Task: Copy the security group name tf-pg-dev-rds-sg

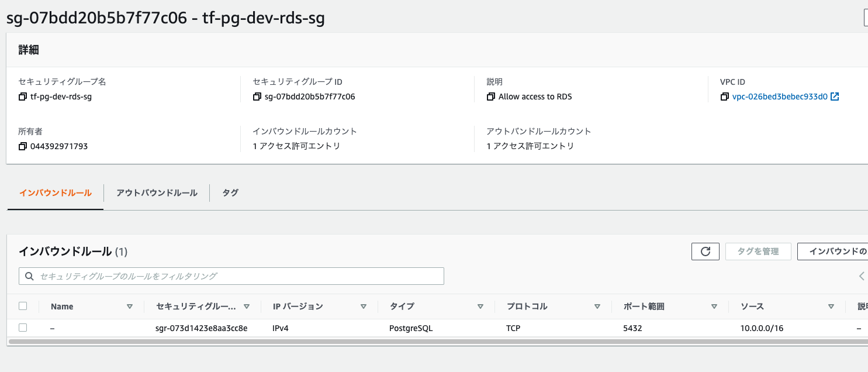Action: [22, 96]
